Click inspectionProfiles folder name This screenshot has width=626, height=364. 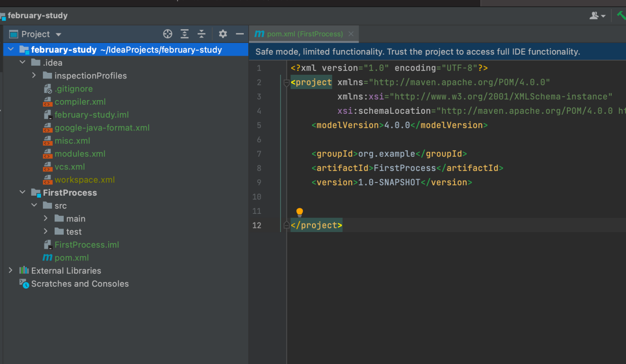(91, 75)
